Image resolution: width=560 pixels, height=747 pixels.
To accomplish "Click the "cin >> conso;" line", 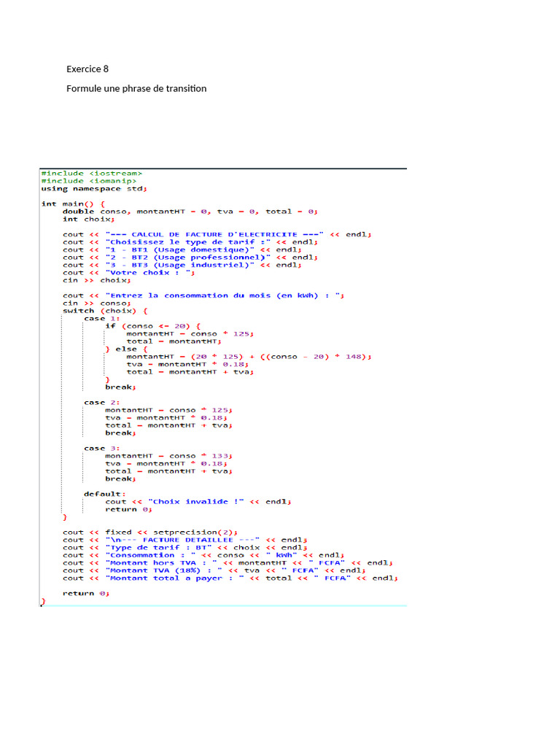I will coord(97,303).
